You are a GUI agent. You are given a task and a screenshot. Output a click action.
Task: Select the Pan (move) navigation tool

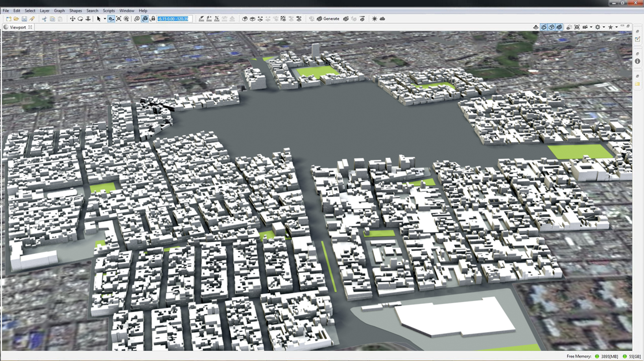click(x=72, y=19)
